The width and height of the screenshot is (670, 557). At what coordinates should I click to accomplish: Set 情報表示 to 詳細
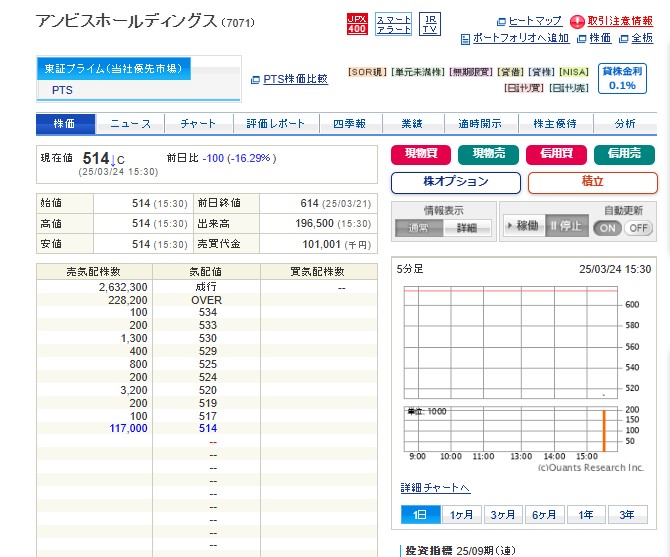point(467,228)
